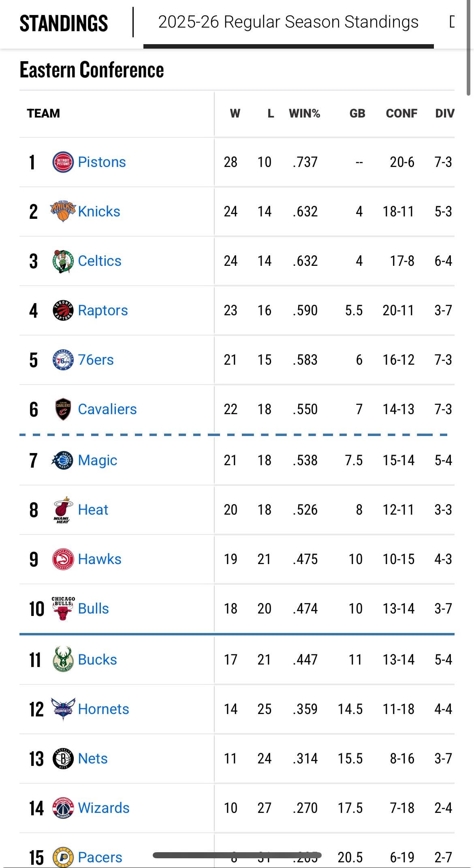Tap the Toronto Raptors logo
Viewport: 474px width, 868px height.
pos(63,310)
